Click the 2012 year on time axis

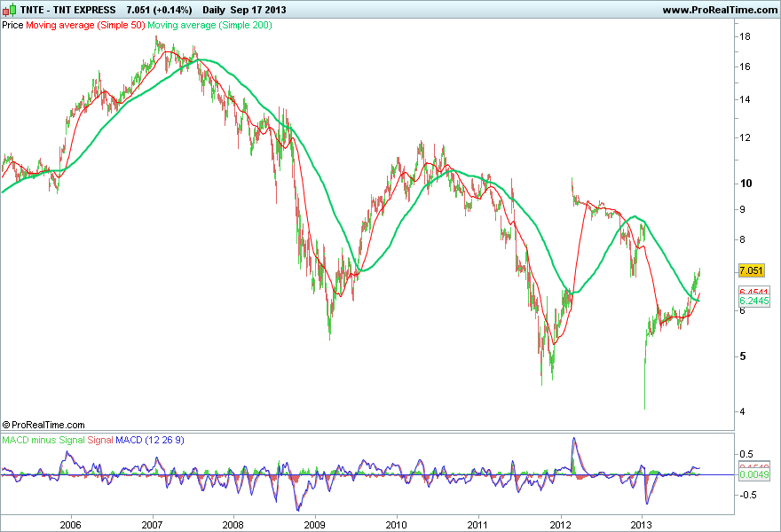560,525
